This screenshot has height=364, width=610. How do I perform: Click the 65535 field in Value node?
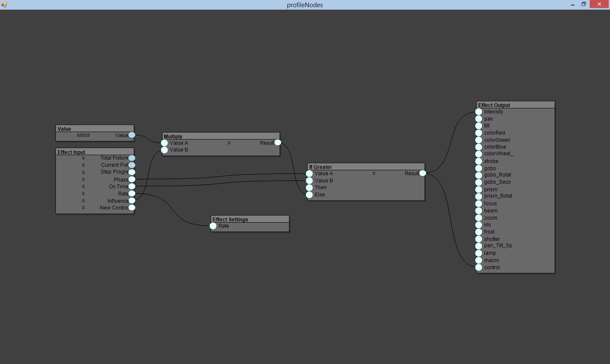tap(83, 135)
